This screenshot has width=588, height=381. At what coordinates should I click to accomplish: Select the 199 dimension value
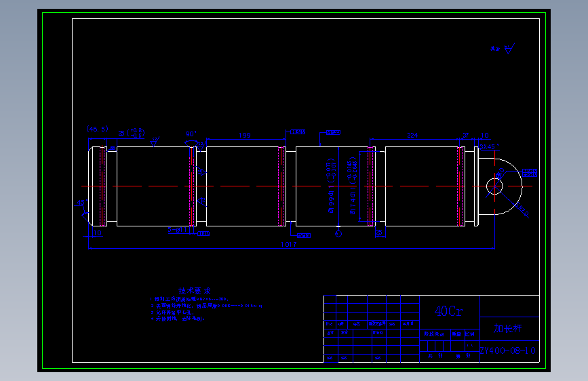coord(245,135)
